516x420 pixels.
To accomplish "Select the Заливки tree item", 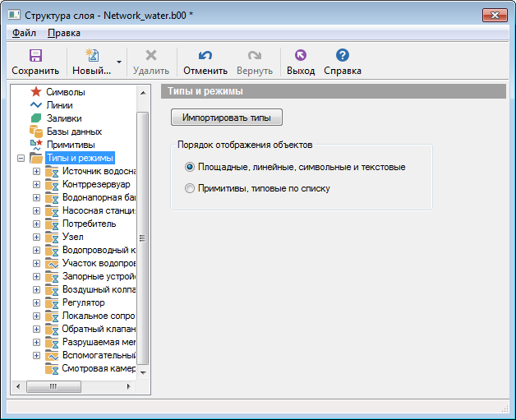I will [x=64, y=118].
